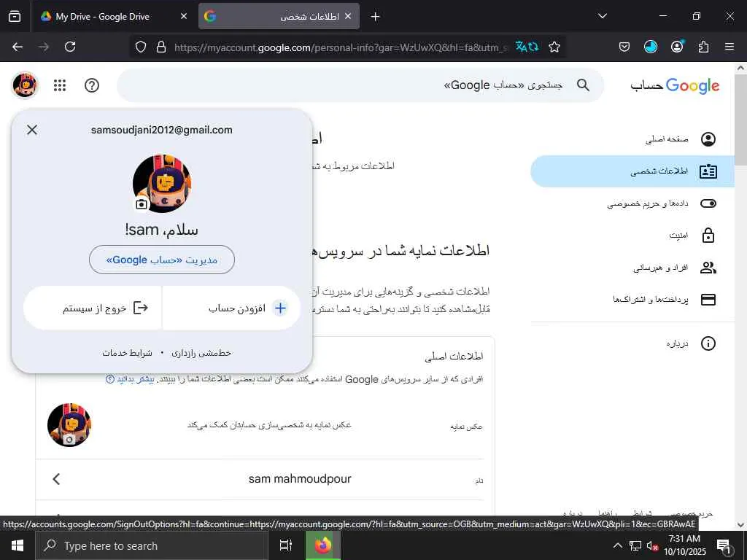Screen dimensions: 747x560
Task: Open the خط‌مشی رازداری privacy policy link
Action: pos(201,353)
